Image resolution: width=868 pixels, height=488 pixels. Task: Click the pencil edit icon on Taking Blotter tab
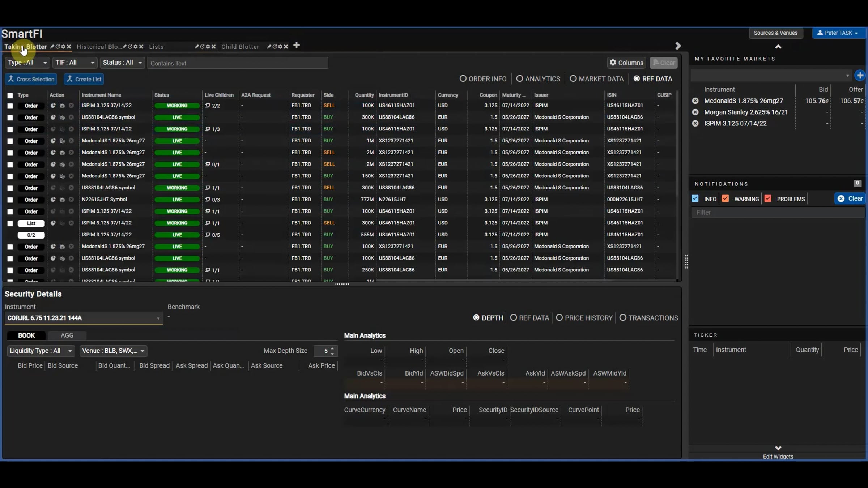click(x=52, y=47)
